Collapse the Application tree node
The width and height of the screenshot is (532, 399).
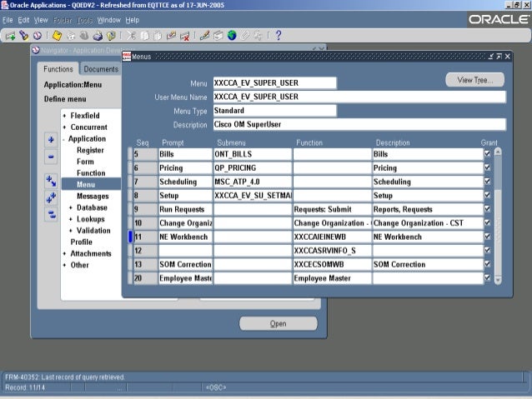pyautogui.click(x=63, y=139)
